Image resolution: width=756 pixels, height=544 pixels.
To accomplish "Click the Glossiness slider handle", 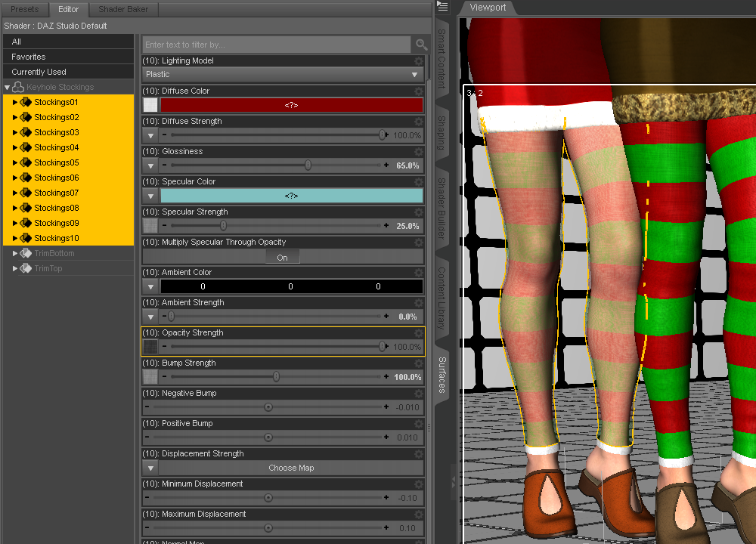I will (x=308, y=165).
